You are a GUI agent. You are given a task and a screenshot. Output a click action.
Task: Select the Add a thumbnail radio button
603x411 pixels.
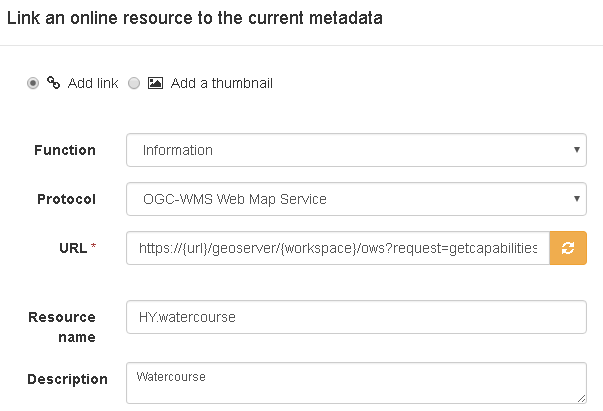134,83
